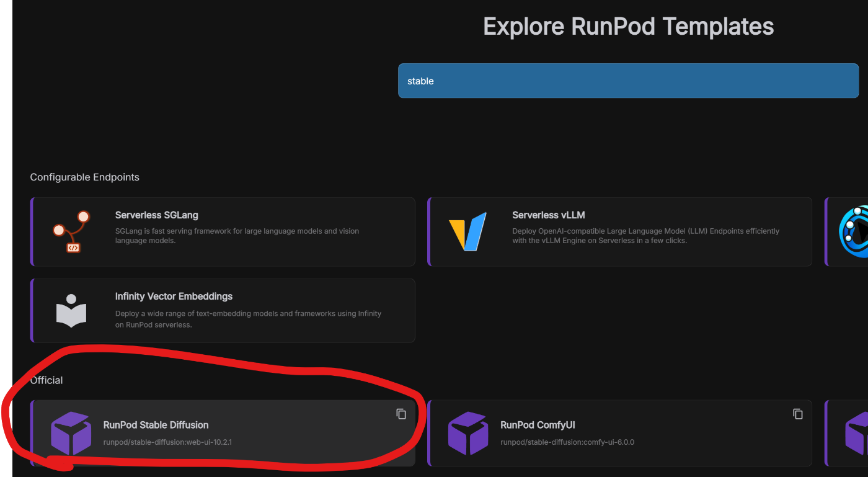868x477 pixels.
Task: Click the text "runpod/stable-diffusion:web-ui-10.2.1"
Action: pyautogui.click(x=167, y=442)
